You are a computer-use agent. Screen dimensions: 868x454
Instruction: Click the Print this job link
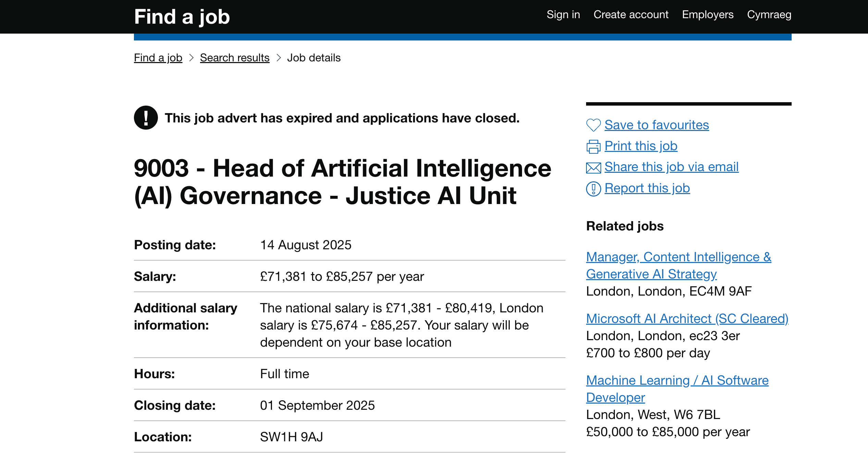coord(641,146)
